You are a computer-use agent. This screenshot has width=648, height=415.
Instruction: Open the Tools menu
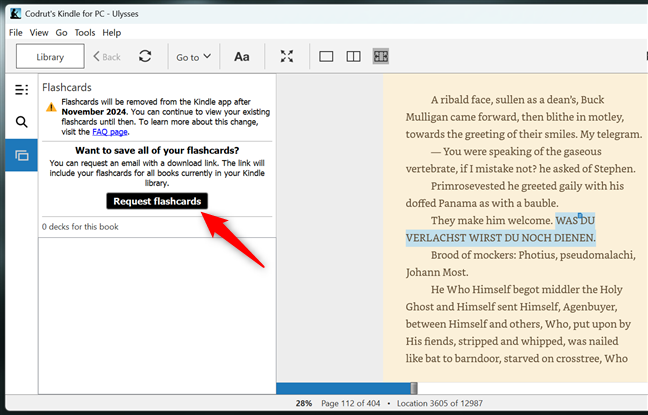[85, 33]
